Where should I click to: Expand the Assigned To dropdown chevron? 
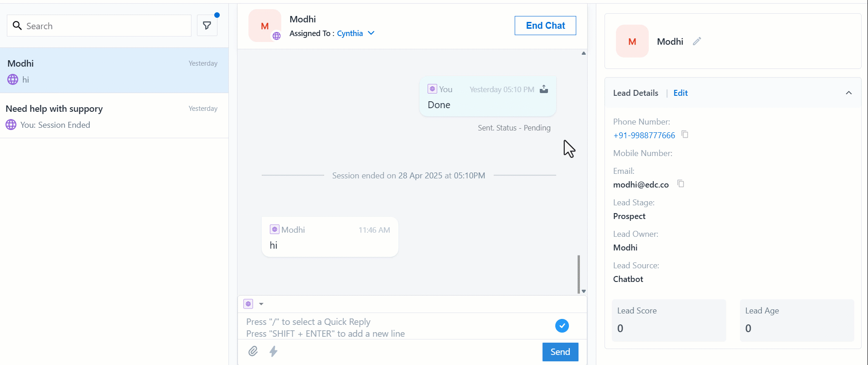point(371,33)
